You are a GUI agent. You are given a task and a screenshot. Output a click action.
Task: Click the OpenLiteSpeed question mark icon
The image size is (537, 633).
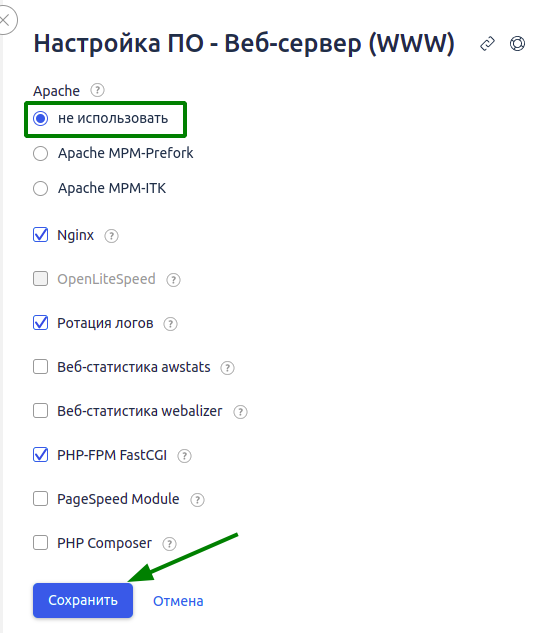pos(174,280)
